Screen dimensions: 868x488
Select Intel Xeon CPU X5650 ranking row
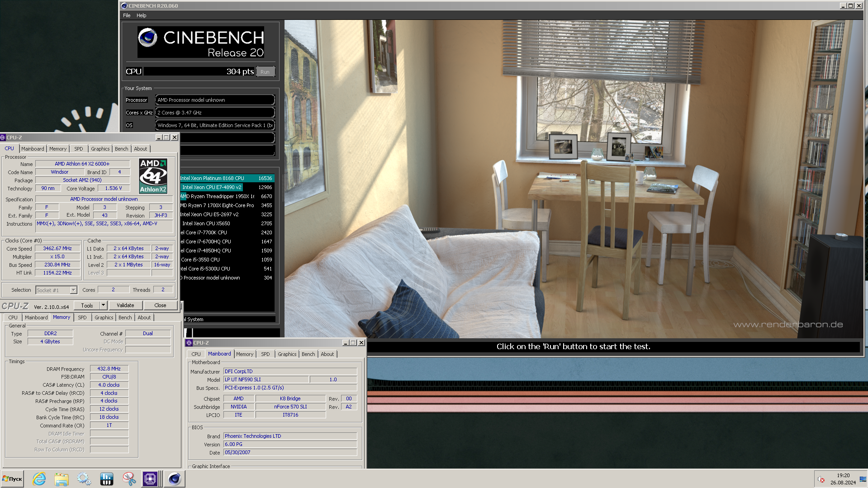227,223
